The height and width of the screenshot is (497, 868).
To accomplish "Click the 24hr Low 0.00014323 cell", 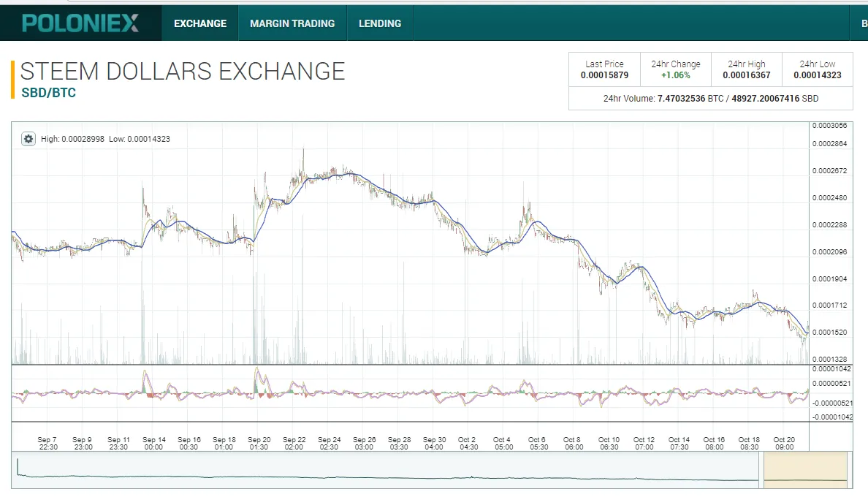I will (x=817, y=69).
